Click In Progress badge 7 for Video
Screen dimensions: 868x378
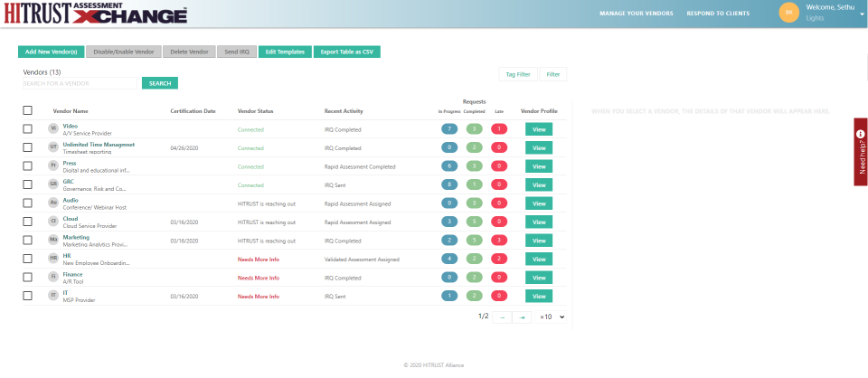point(449,129)
